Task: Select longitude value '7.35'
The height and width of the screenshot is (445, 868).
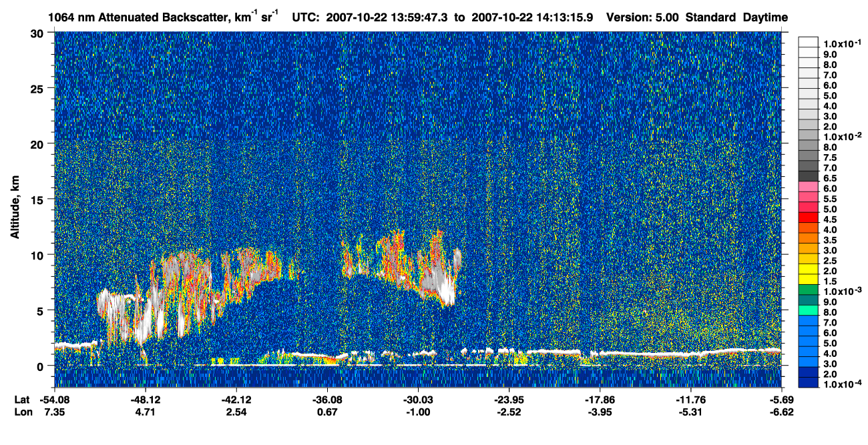Action: coord(54,412)
